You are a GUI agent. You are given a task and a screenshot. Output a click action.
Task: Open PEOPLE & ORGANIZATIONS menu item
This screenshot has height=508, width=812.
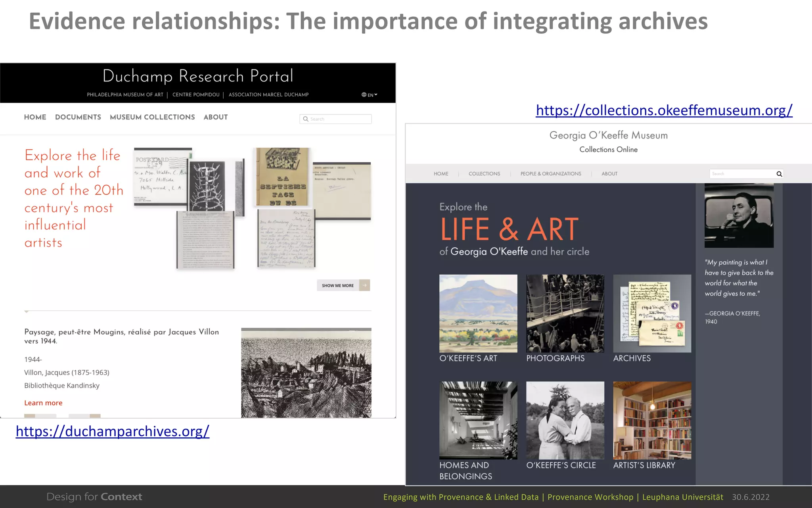pyautogui.click(x=551, y=174)
